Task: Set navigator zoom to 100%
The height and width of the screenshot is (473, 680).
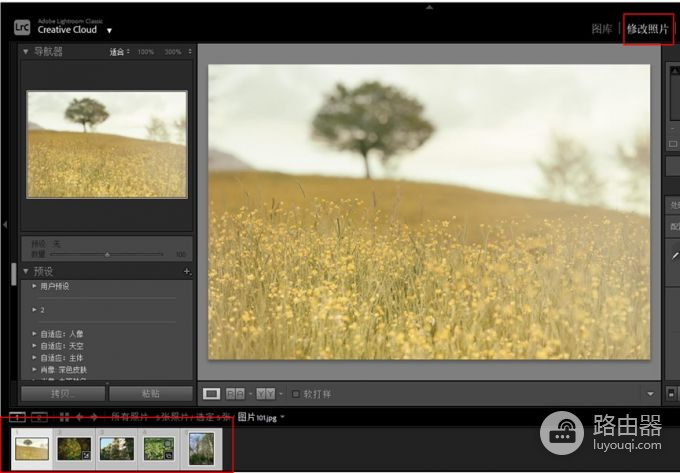Action: point(146,52)
